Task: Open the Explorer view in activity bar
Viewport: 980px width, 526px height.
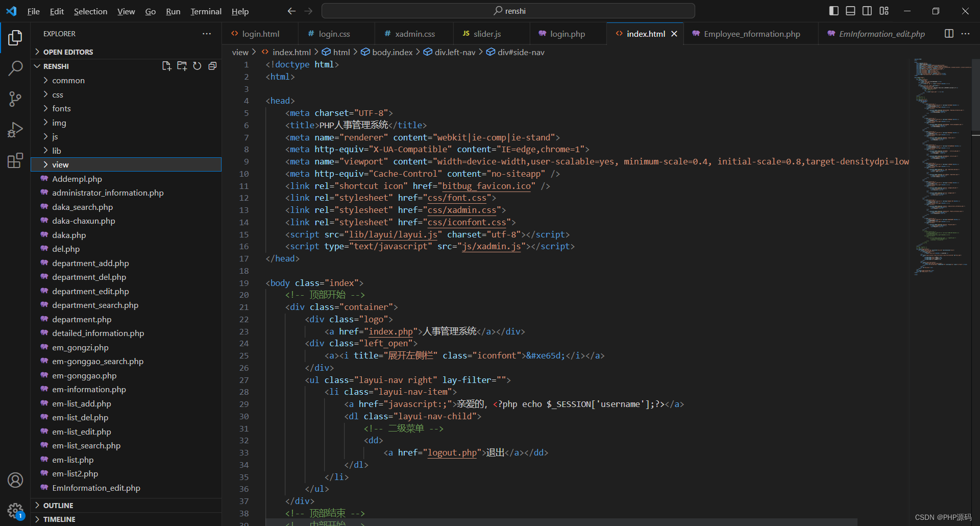Action: point(15,38)
